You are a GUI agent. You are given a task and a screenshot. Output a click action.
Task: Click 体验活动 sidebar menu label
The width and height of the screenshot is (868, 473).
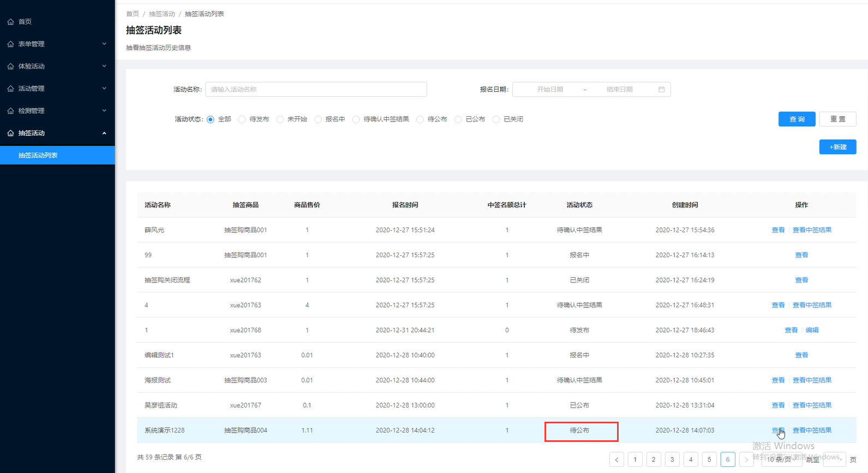32,67
